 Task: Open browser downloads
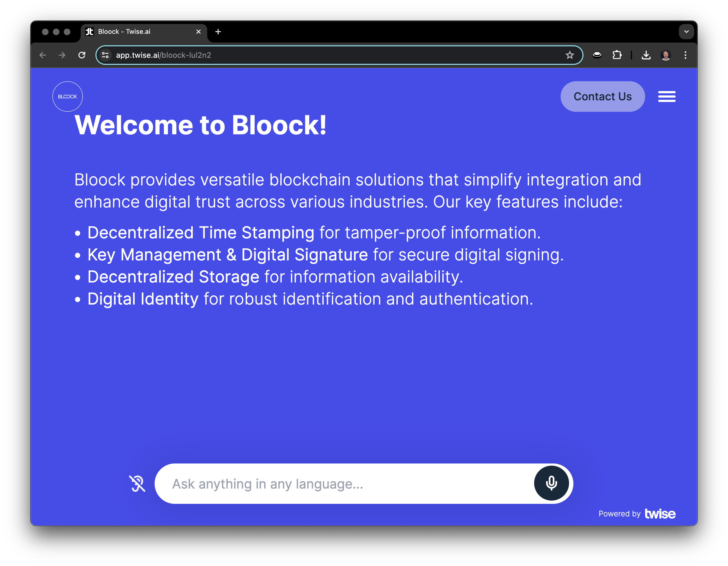646,55
